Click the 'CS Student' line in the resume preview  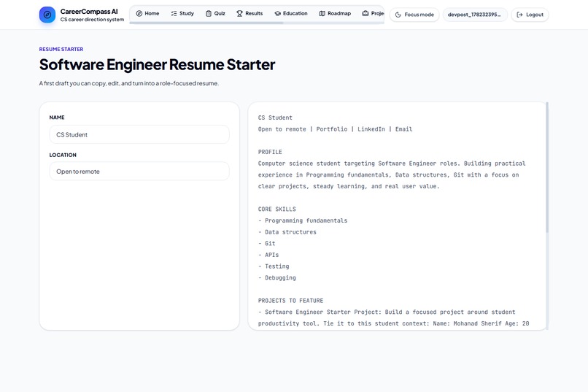275,118
